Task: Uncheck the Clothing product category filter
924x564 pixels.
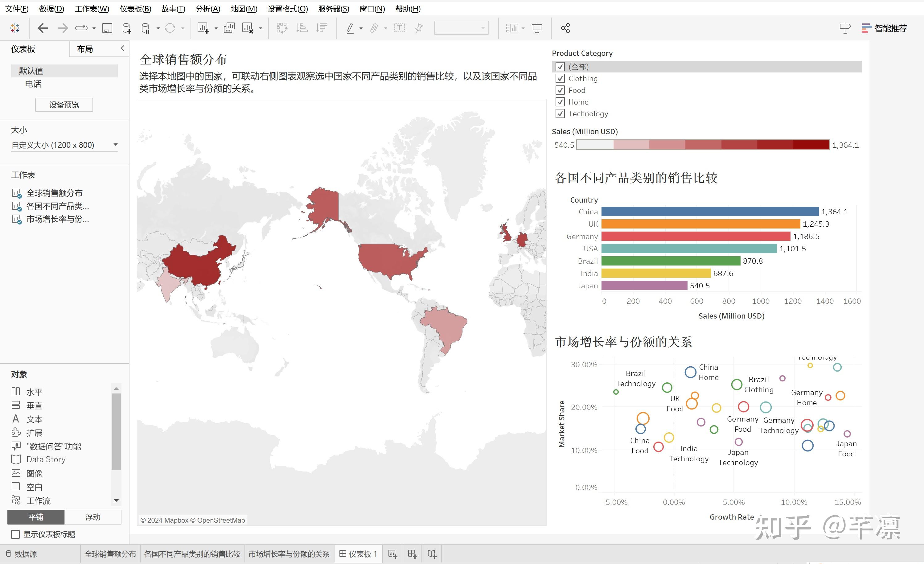Action: [560, 78]
